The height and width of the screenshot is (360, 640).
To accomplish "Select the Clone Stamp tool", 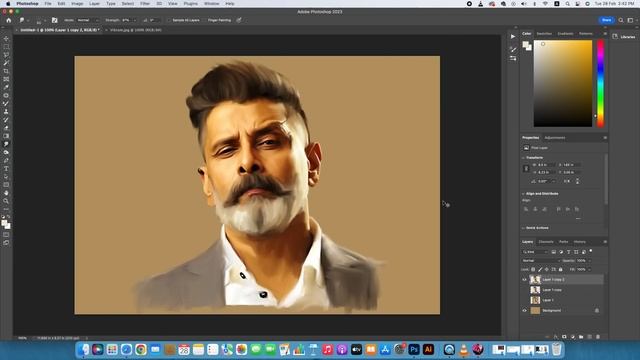I will point(6,111).
